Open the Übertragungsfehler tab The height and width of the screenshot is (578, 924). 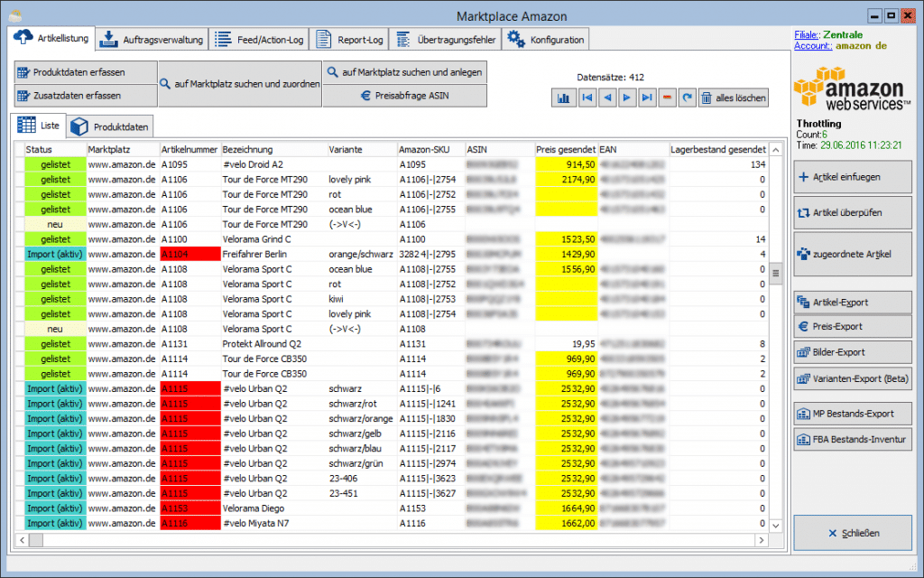446,40
